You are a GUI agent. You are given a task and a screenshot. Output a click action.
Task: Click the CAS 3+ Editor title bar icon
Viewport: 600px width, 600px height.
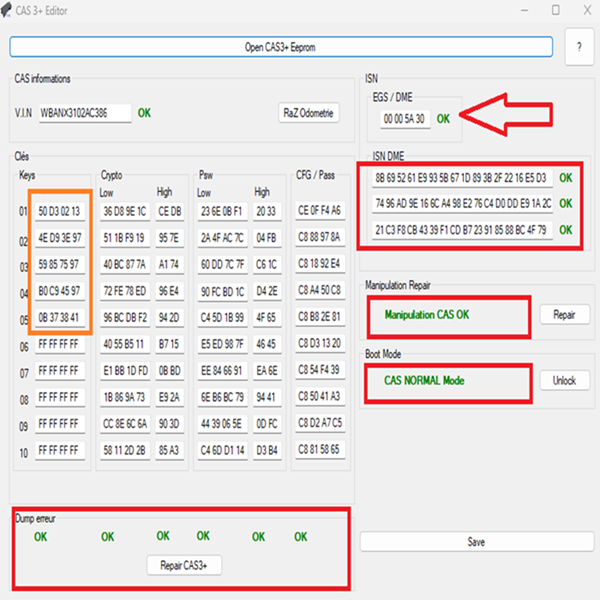(x=6, y=10)
